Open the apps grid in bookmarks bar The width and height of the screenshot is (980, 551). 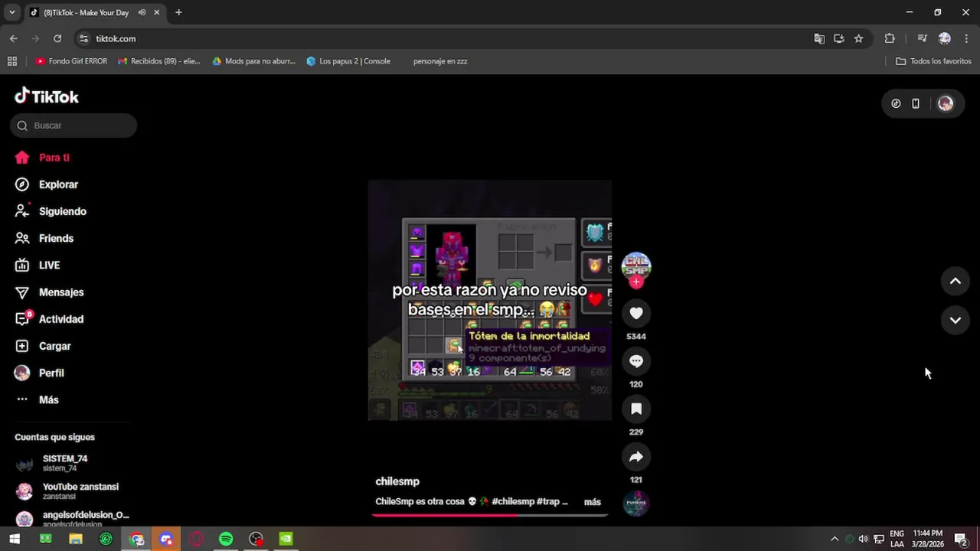(11, 61)
